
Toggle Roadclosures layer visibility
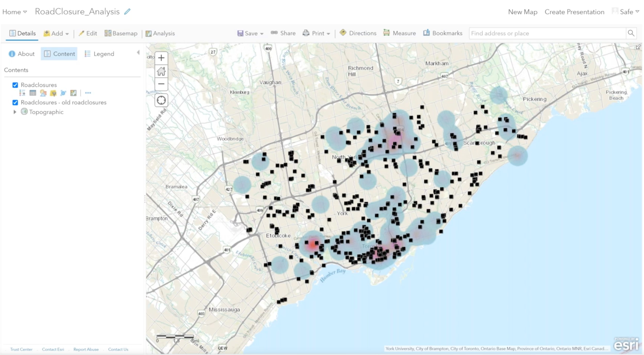tap(15, 84)
